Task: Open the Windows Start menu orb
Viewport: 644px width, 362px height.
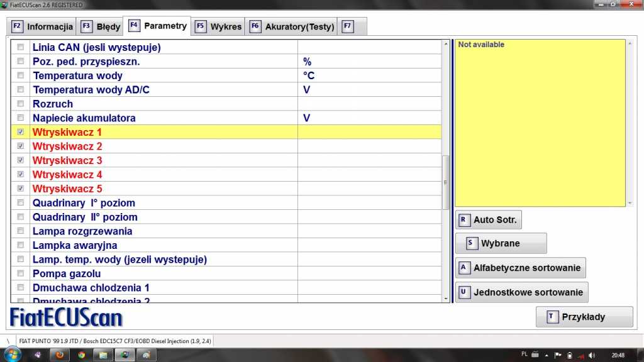Action: click(x=12, y=354)
